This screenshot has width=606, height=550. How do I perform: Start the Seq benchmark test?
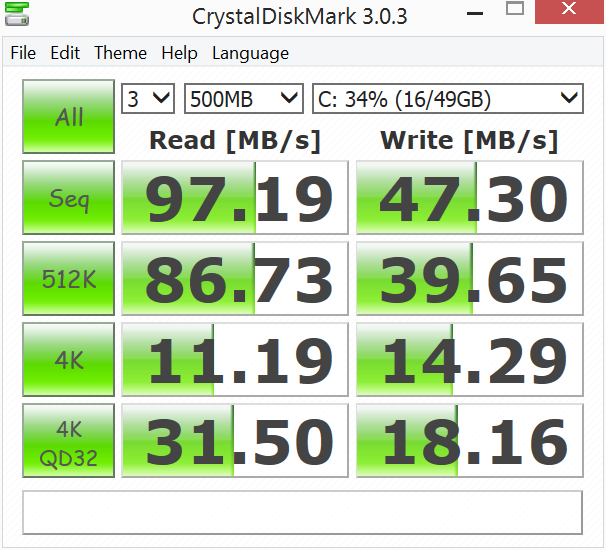68,198
